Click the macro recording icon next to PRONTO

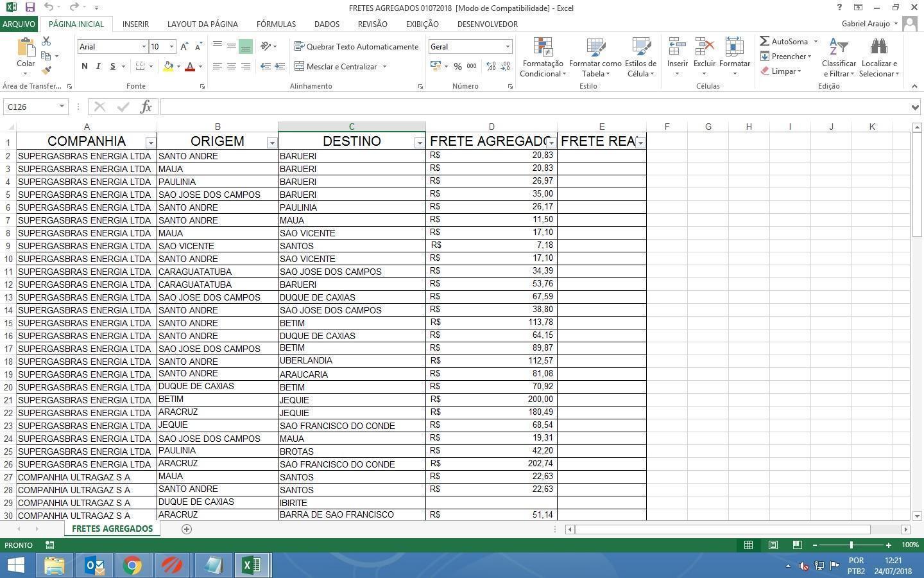49,545
